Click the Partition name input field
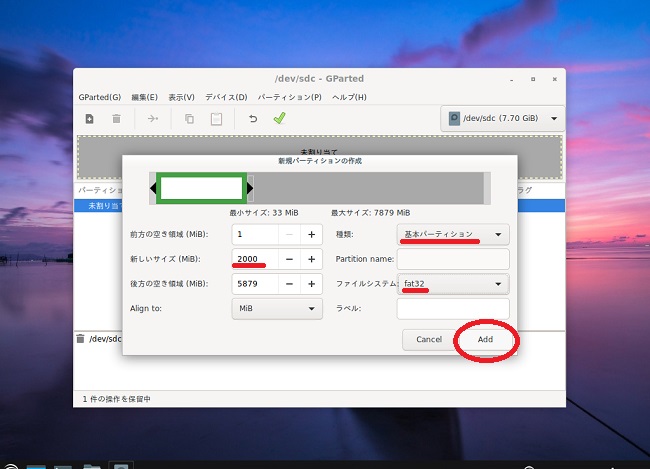Screen dimensions: 650x469 pyautogui.click(x=453, y=259)
